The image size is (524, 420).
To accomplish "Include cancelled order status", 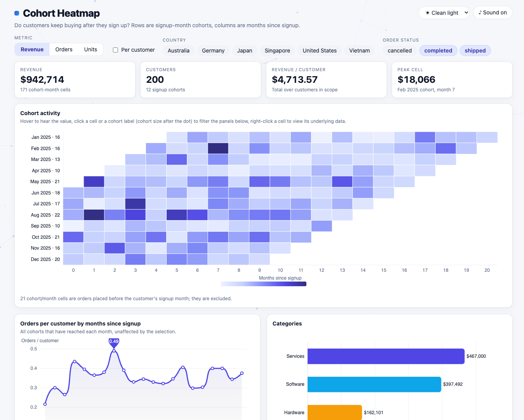I will pyautogui.click(x=400, y=51).
